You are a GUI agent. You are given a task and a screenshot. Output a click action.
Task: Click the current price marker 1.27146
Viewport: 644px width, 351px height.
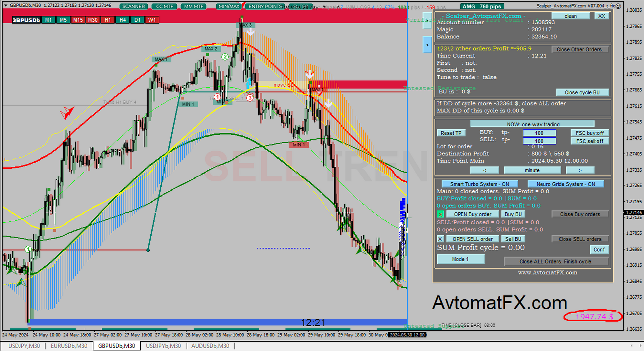633,212
